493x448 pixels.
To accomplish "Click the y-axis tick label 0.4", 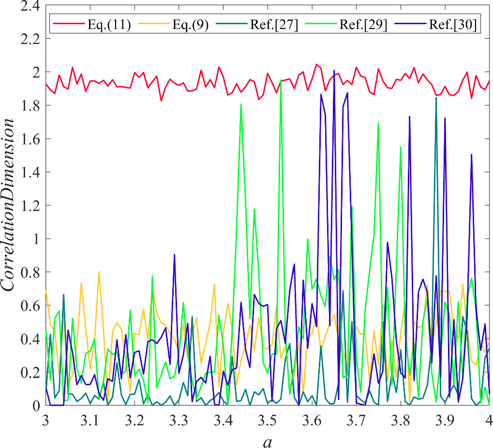I will (30, 339).
